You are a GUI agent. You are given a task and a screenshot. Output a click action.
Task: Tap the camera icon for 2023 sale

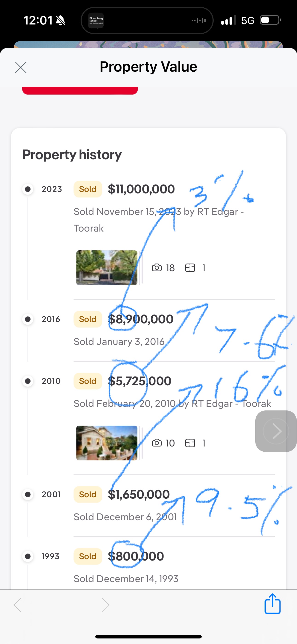pyautogui.click(x=157, y=268)
